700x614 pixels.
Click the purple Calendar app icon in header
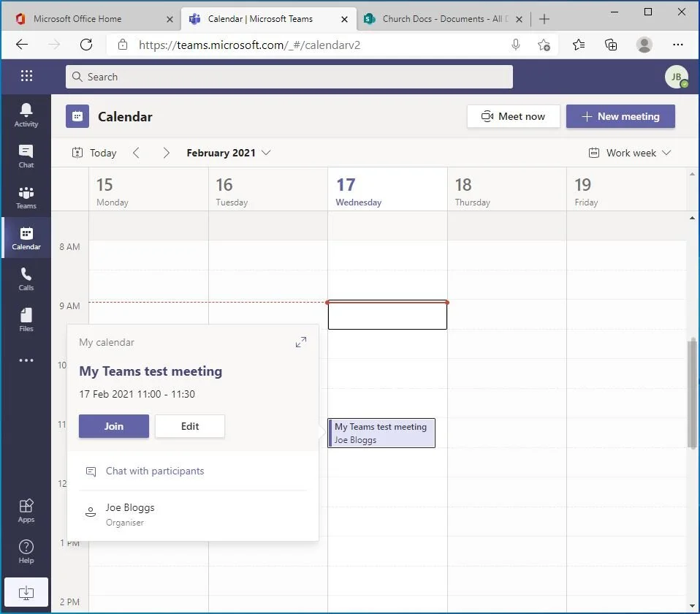pyautogui.click(x=77, y=116)
